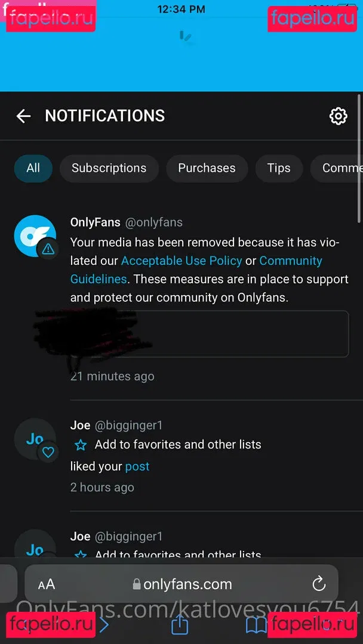Open the Community Guidelines link
This screenshot has height=644, width=363.
[196, 270]
